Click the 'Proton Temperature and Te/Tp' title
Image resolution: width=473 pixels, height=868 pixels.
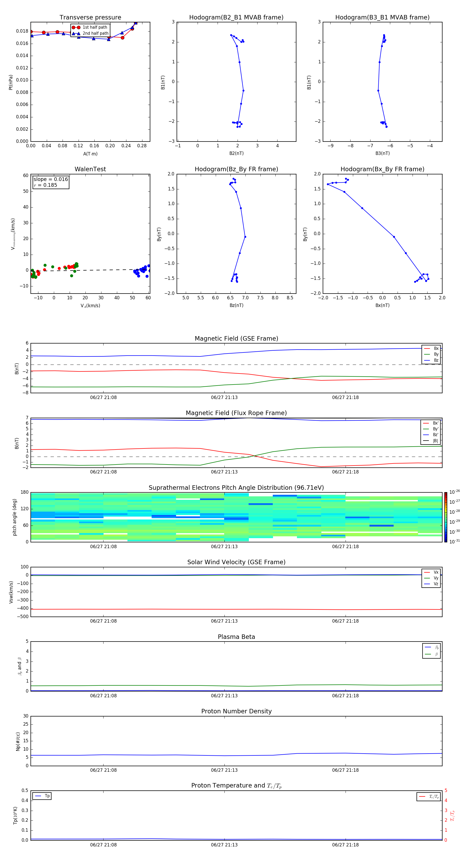coord(236,785)
